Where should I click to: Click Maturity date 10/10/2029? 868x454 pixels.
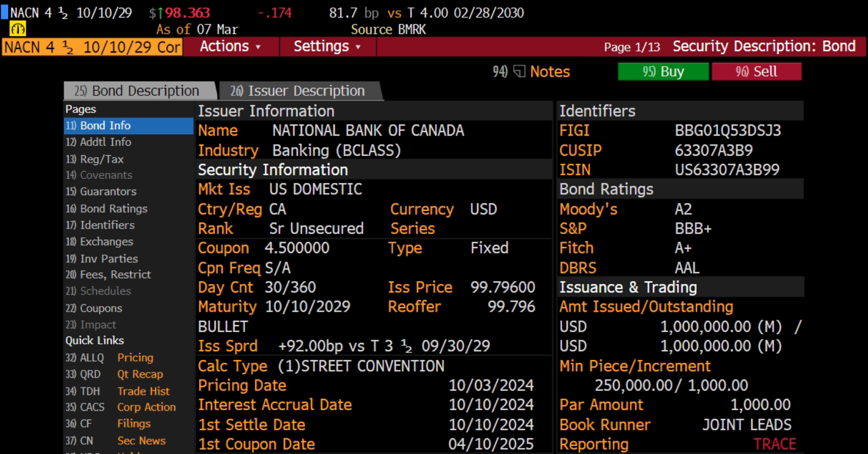308,307
